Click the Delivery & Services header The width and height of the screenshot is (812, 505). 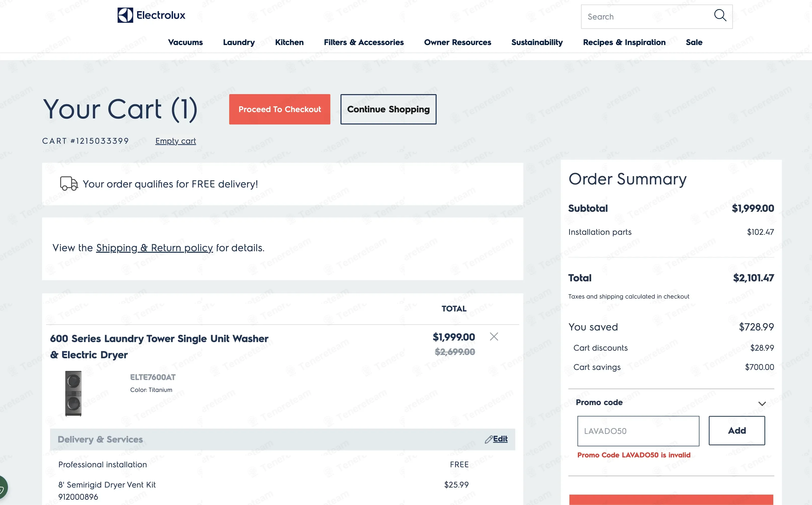[x=100, y=439]
